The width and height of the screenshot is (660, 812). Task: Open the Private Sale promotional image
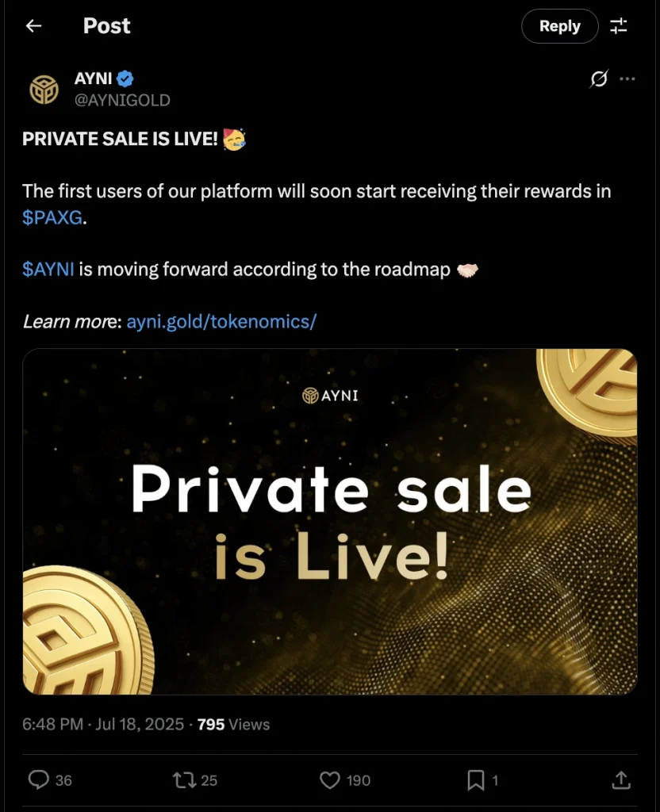point(330,525)
